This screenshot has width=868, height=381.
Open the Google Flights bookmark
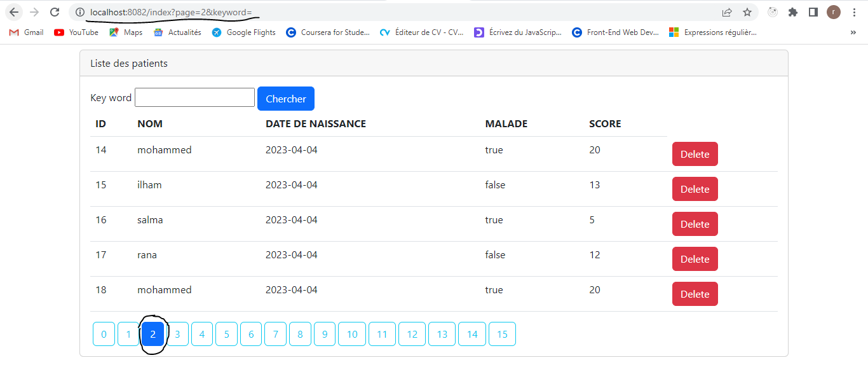click(x=243, y=32)
